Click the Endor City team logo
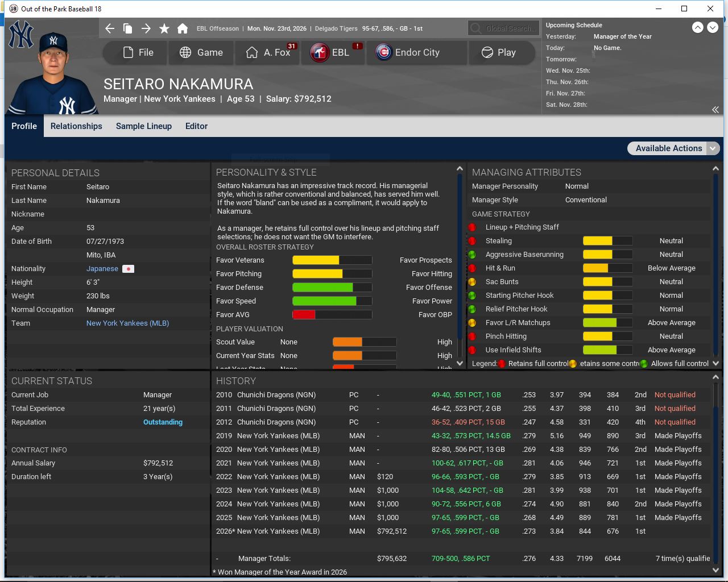The width and height of the screenshot is (728, 582). coord(384,52)
